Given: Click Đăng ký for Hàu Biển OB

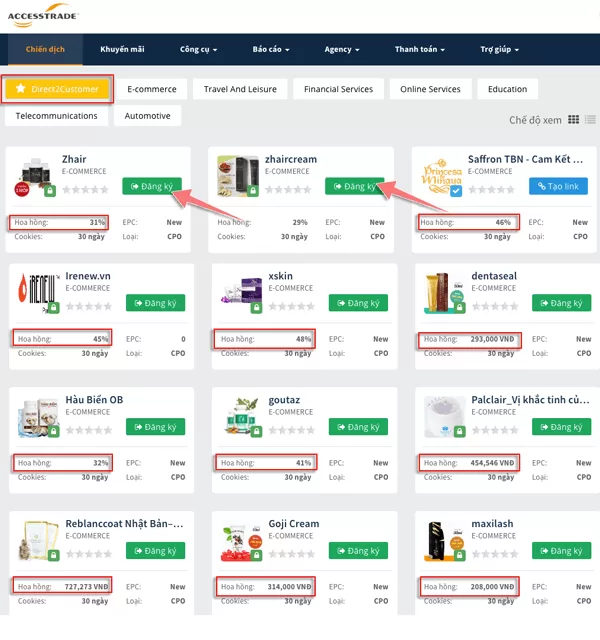Looking at the screenshot, I should pyautogui.click(x=156, y=427).
